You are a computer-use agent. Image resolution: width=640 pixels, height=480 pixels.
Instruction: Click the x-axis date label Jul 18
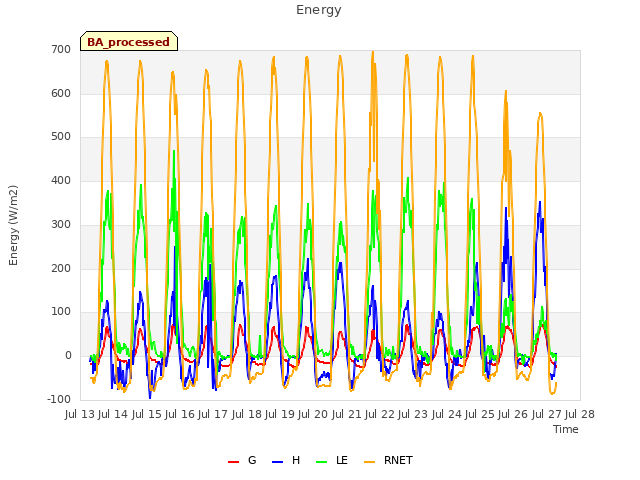click(247, 414)
